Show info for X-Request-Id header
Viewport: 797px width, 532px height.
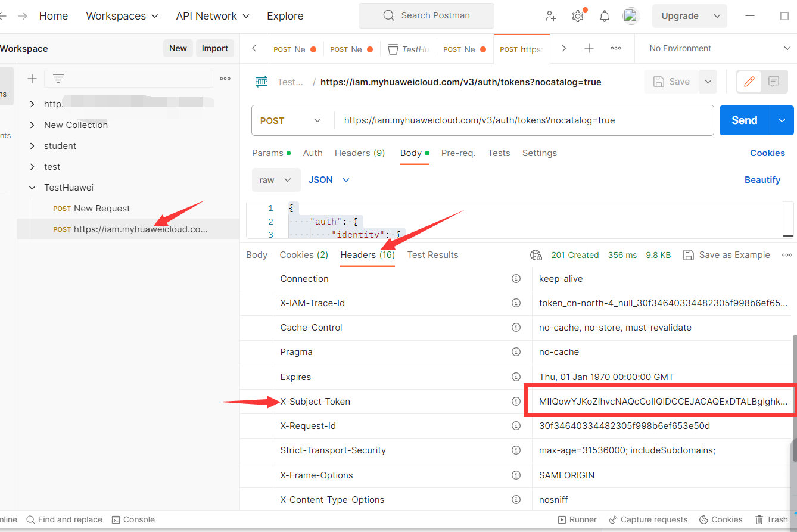[516, 426]
